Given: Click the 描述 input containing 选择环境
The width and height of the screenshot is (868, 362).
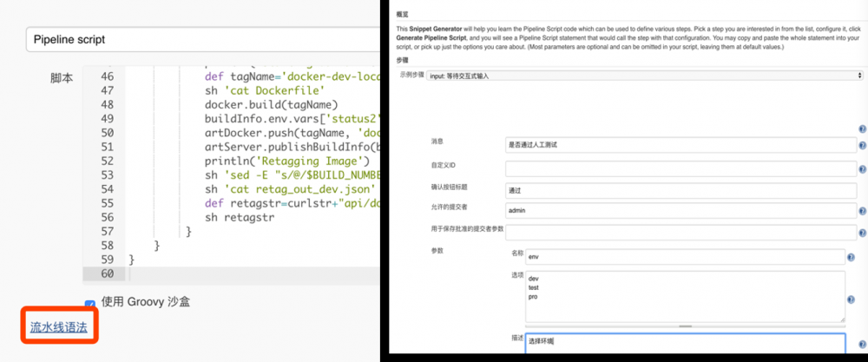Looking at the screenshot, I should [x=686, y=342].
